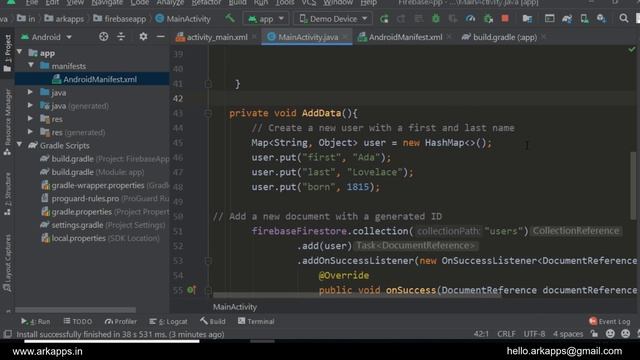Open the Navigate menu
This screenshot has width=640, height=360.
106,3
